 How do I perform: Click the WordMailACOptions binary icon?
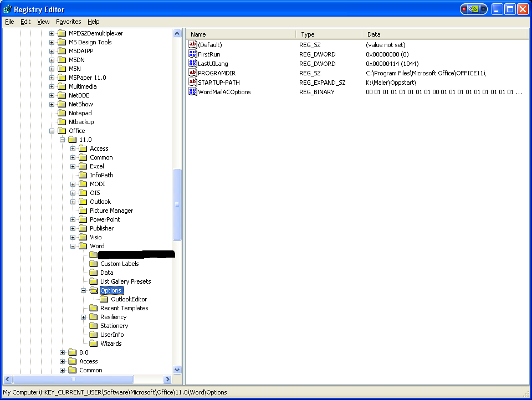tap(192, 91)
